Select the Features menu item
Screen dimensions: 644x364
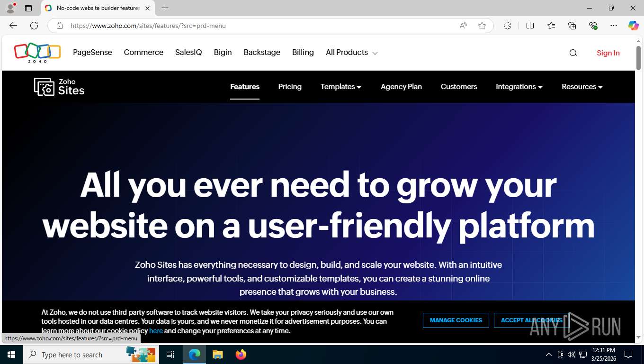click(x=245, y=87)
